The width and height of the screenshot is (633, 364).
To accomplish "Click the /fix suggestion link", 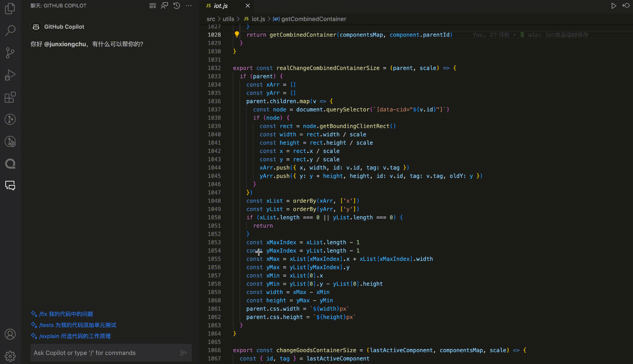I will point(66,314).
